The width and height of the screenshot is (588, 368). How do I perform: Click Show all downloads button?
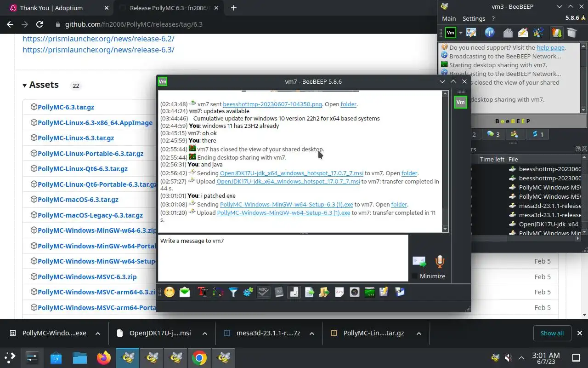click(x=552, y=333)
